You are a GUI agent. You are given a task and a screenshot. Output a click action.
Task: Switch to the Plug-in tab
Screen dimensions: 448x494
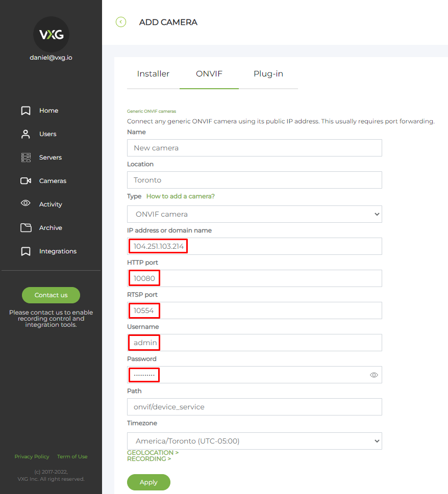[x=268, y=73]
